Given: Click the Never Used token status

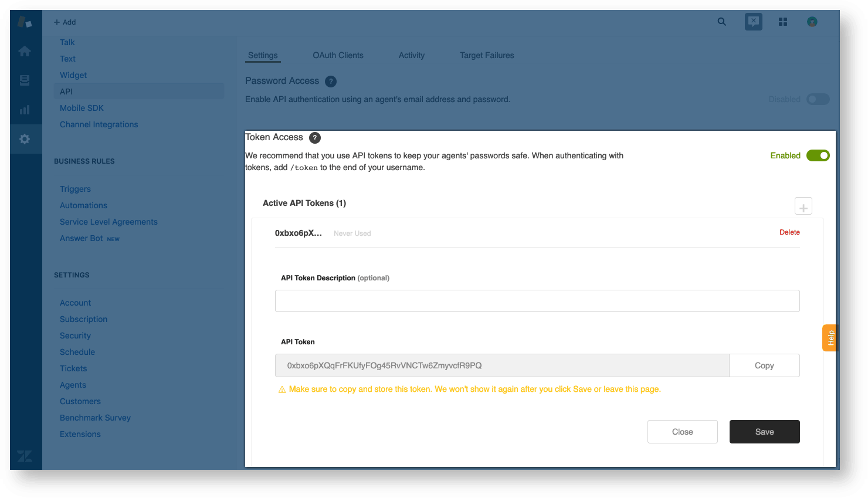Looking at the screenshot, I should pyautogui.click(x=352, y=233).
